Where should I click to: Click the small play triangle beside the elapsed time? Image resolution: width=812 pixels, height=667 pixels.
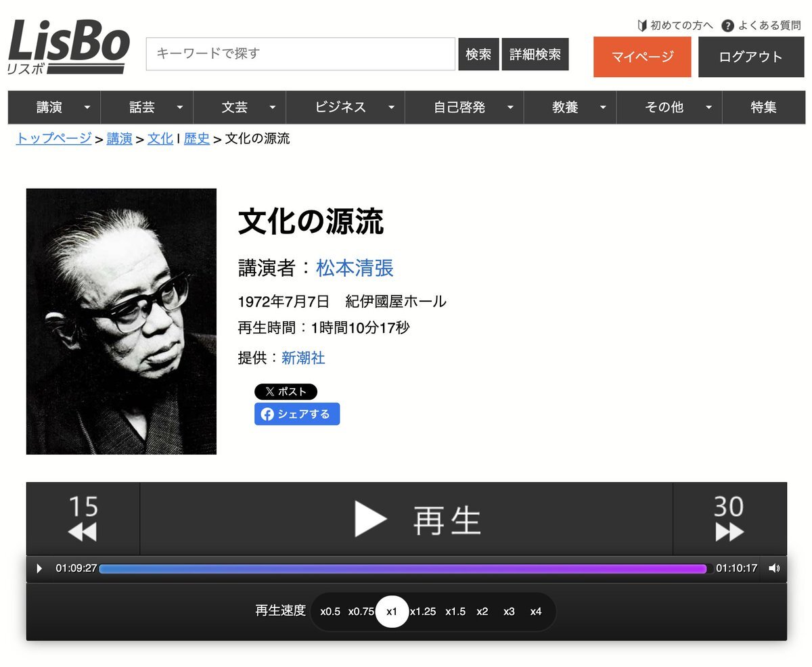pyautogui.click(x=39, y=569)
